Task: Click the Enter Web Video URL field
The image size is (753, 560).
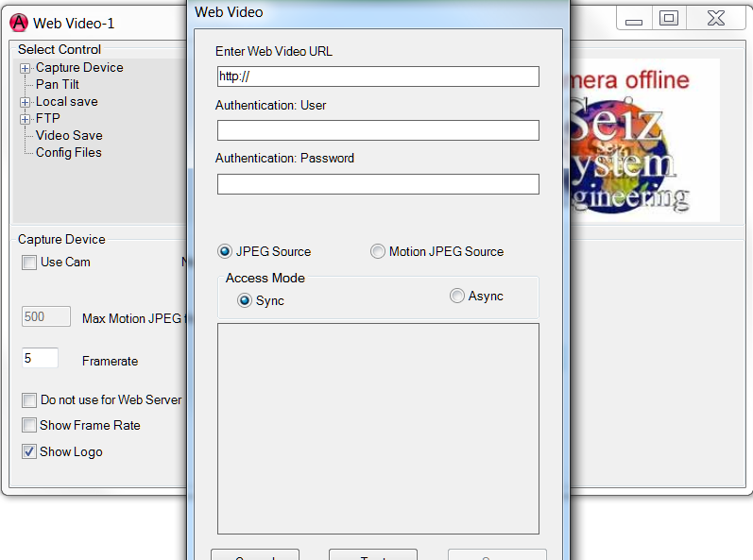Action: click(379, 76)
